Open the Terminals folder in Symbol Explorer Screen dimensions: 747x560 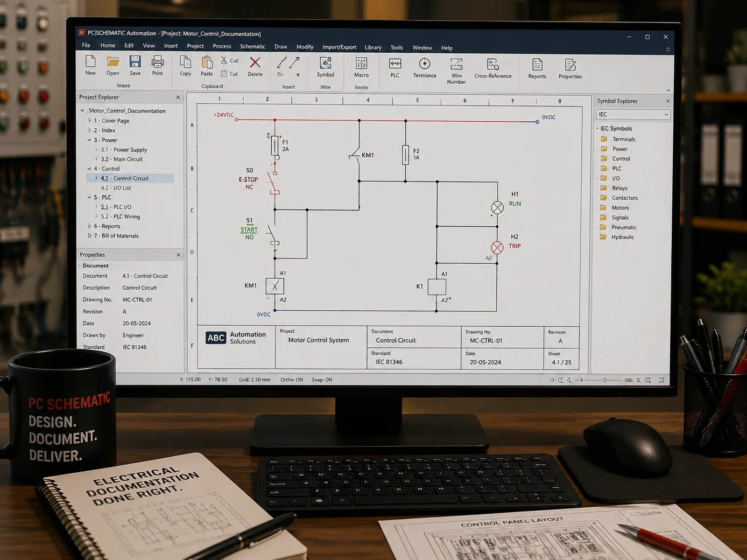619,139
